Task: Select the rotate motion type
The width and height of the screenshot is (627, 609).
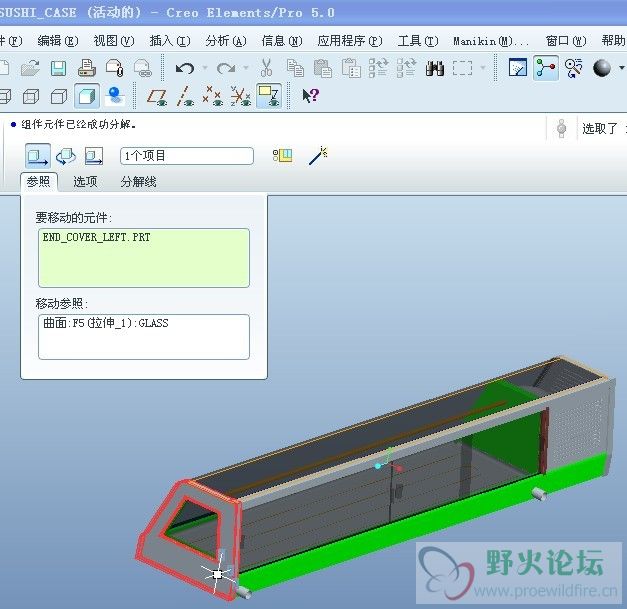Action: (x=66, y=156)
